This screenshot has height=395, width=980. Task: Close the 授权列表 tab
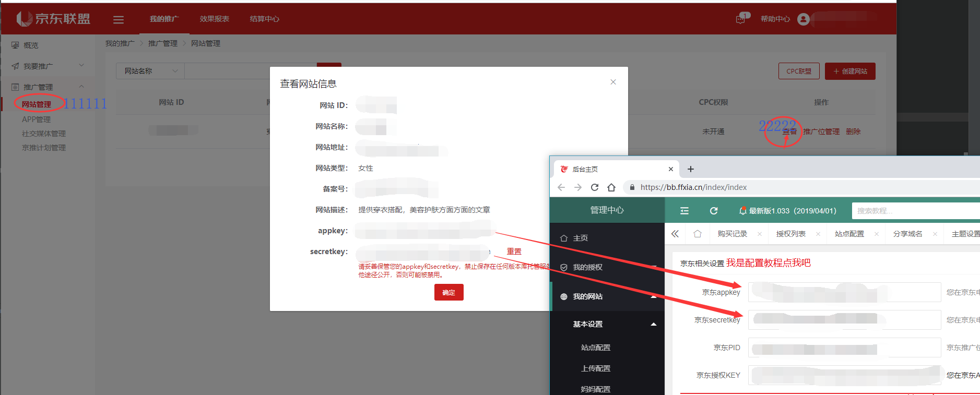click(818, 234)
